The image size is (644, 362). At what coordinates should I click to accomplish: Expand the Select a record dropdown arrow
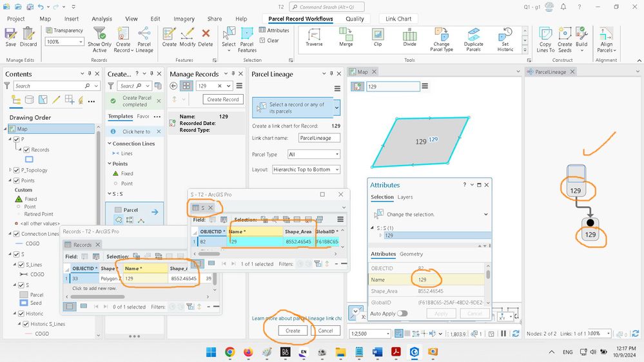(337, 108)
